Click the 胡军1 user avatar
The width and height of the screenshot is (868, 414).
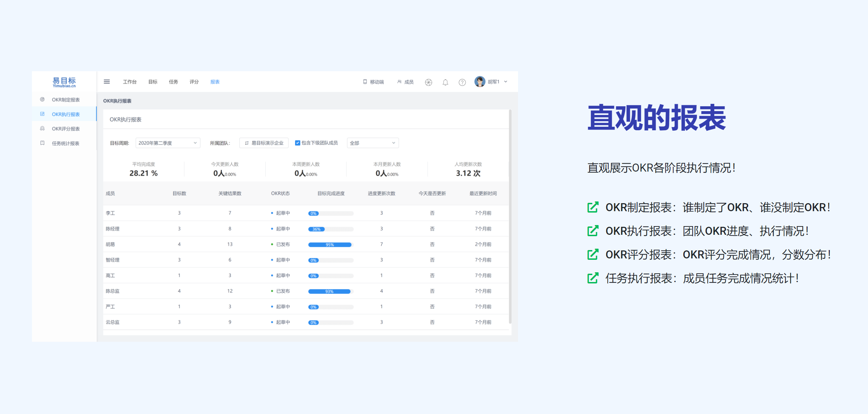[480, 82]
